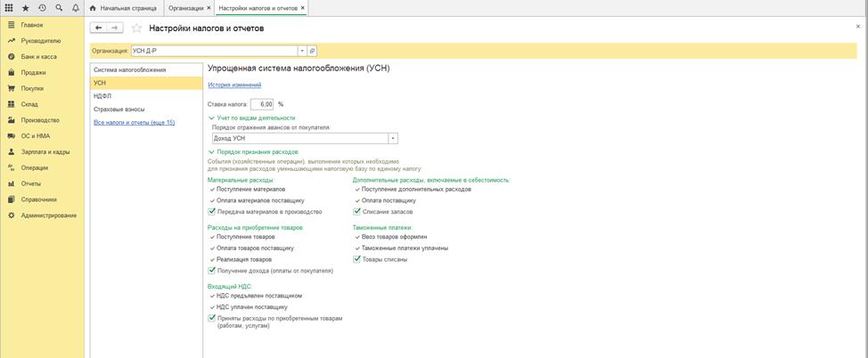Click the Favorites star icon in top toolbar
Image resolution: width=868 pixels, height=358 pixels.
click(x=25, y=7)
